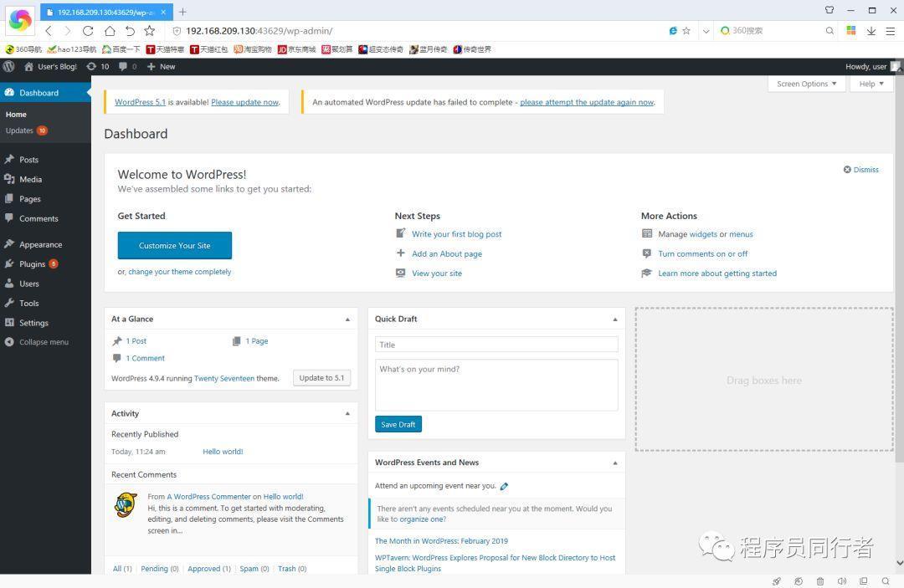Click Please update now link
The width and height of the screenshot is (904, 588).
tap(245, 102)
